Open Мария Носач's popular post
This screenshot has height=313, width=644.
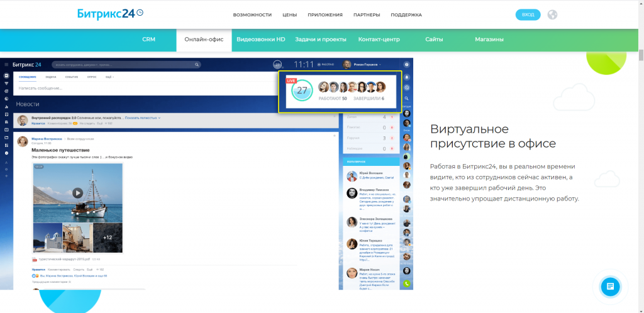[x=371, y=278]
